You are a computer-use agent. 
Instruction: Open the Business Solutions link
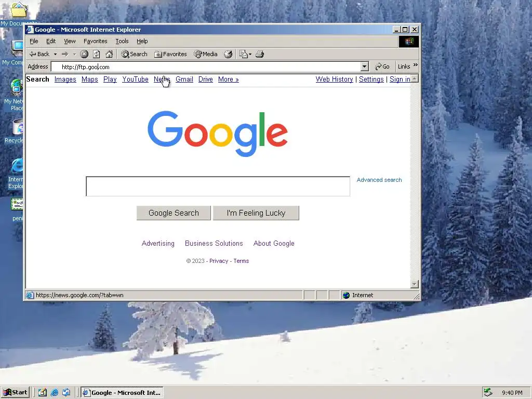(x=214, y=243)
